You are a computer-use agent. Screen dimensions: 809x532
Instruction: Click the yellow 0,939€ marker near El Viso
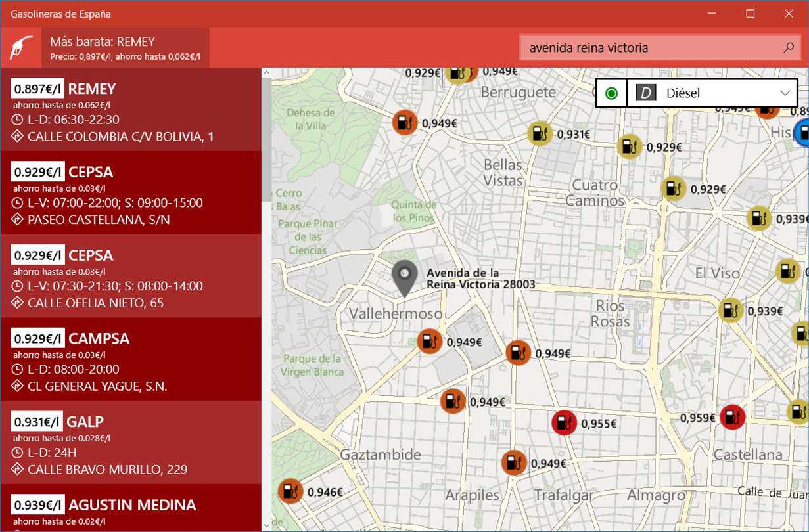(x=730, y=311)
